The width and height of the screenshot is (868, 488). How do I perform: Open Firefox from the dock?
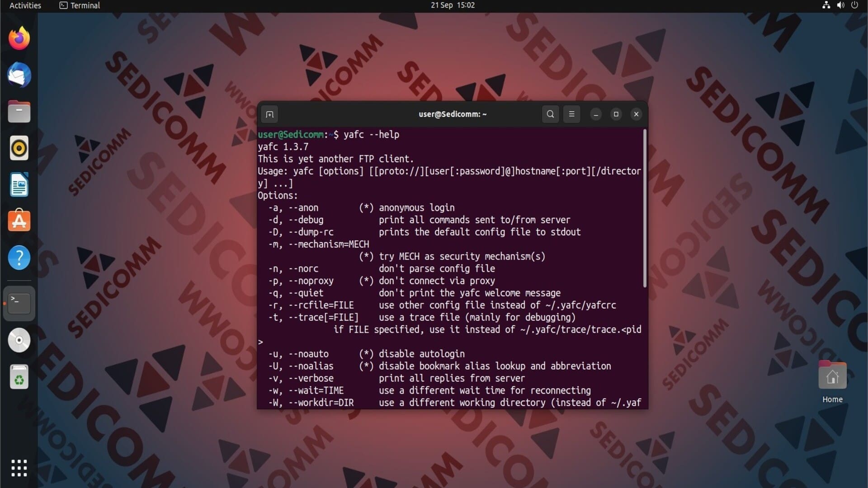pos(19,38)
